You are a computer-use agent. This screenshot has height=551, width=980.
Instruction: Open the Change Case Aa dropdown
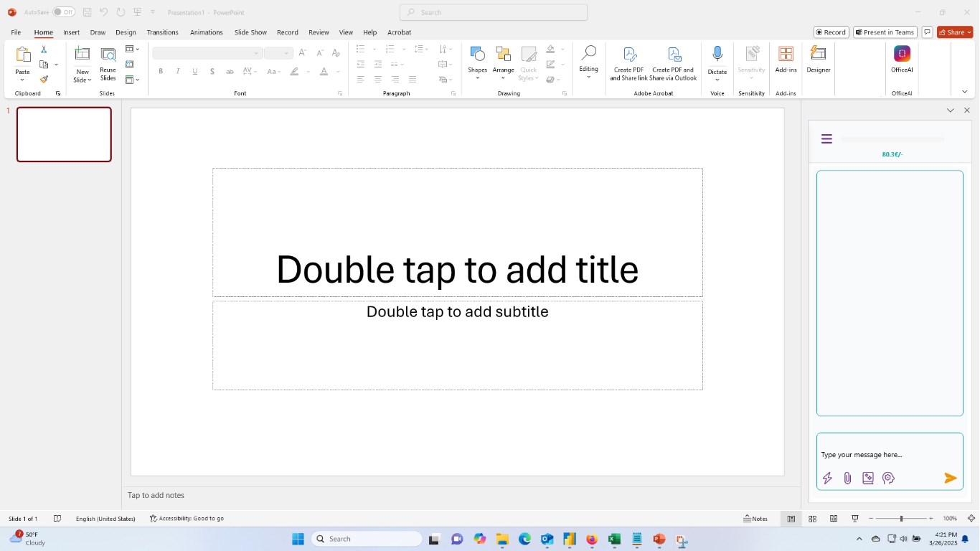click(274, 71)
